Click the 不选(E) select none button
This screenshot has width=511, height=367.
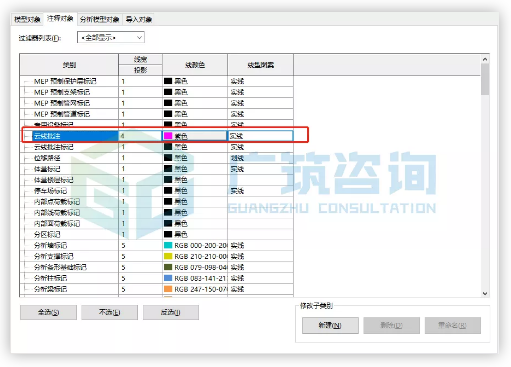[109, 312]
